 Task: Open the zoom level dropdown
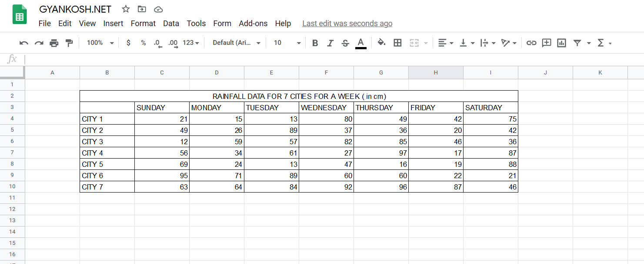(99, 43)
